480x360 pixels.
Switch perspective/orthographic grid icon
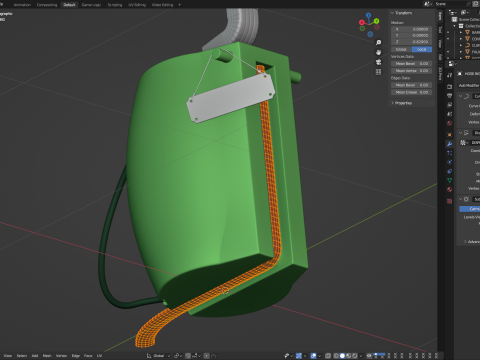pyautogui.click(x=378, y=72)
